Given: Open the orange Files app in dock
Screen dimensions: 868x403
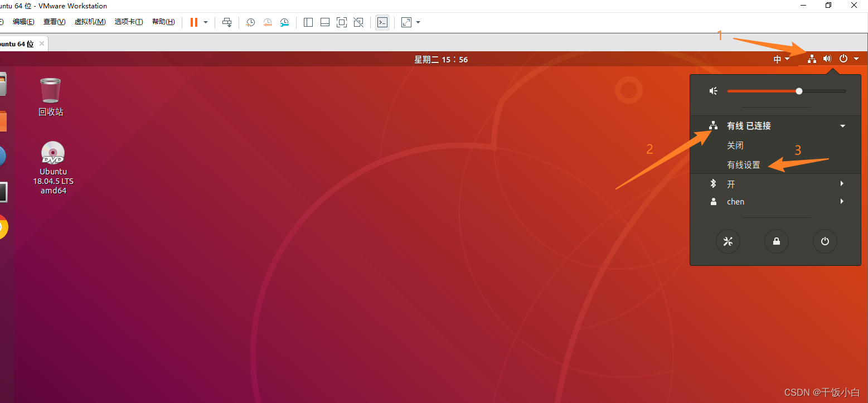Looking at the screenshot, I should pyautogui.click(x=3, y=122).
